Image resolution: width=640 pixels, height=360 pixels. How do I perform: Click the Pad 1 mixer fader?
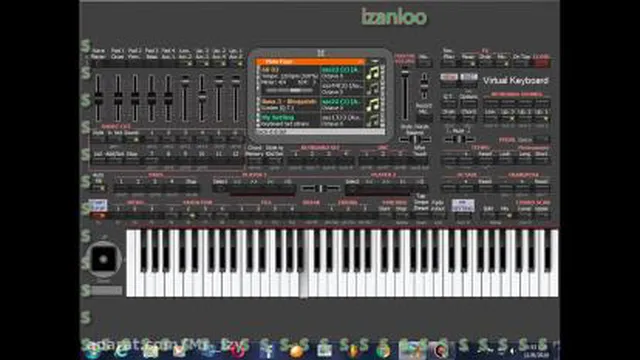[118, 98]
